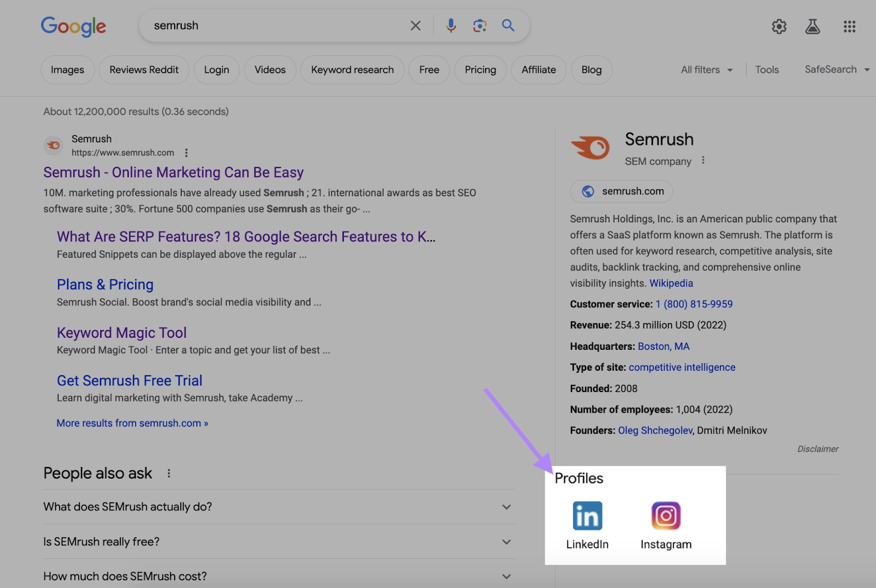Open the three-dot menu next to semrush.com result
This screenshot has width=876, height=588.
pyautogui.click(x=186, y=153)
